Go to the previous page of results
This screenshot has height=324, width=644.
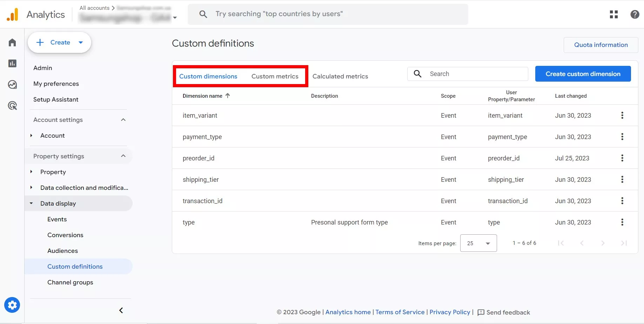[582, 243]
